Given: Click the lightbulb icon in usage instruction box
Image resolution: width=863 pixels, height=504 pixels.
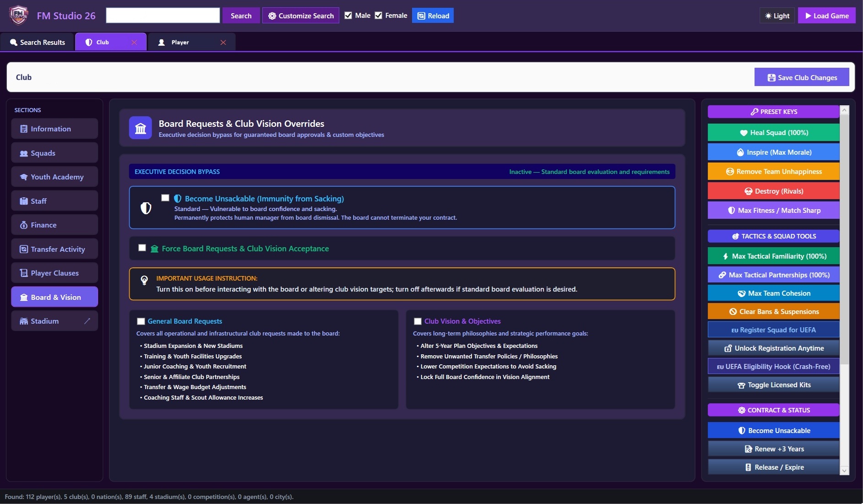Looking at the screenshot, I should [x=144, y=280].
